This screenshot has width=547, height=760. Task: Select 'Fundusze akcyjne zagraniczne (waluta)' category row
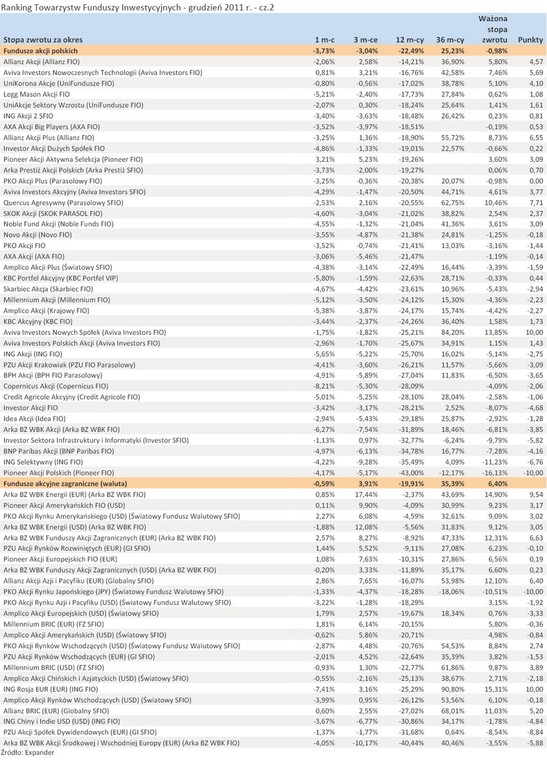pyautogui.click(x=273, y=484)
